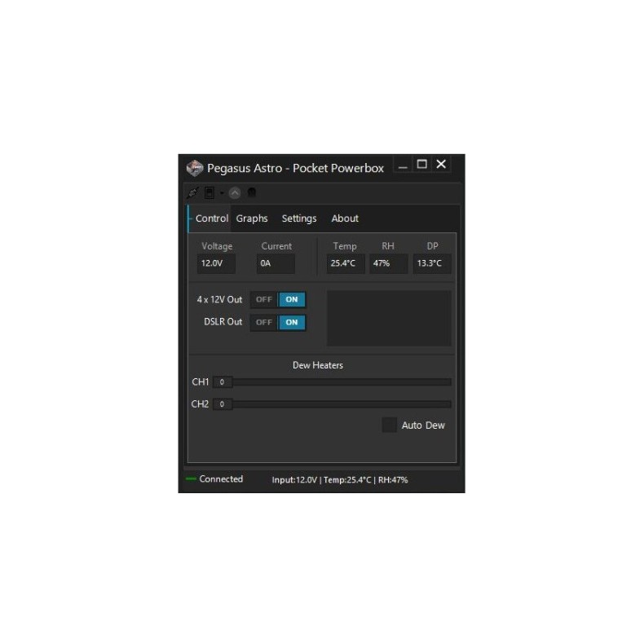This screenshot has height=644, width=644.
Task: Click ON for DSLR Out
Action: 292,322
